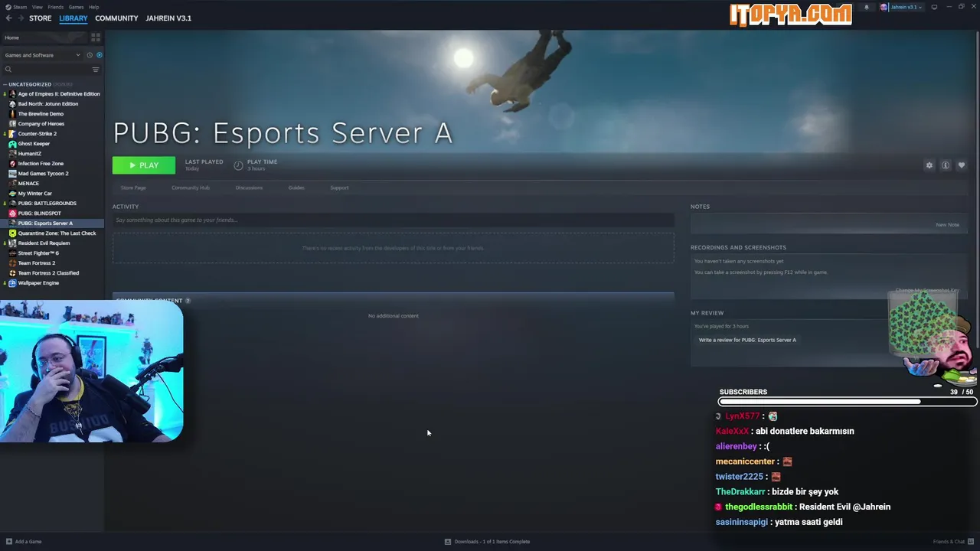
Task: Click the activity status input field
Action: 393,220
